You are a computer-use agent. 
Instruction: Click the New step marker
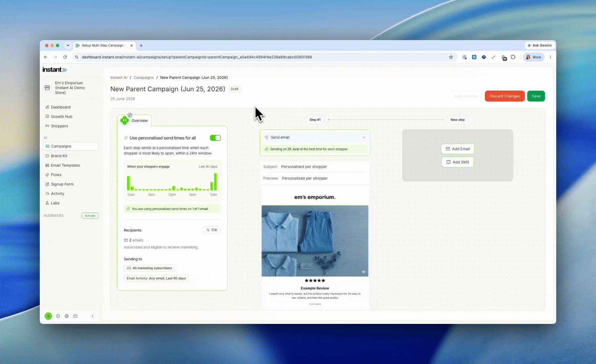(458, 120)
